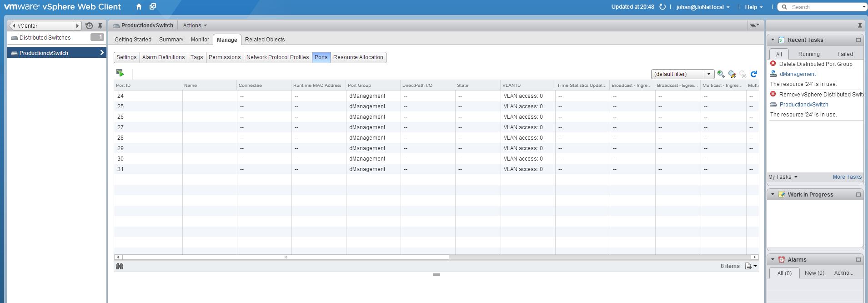Open the Actions menu for ProductiondvSwitch
This screenshot has width=868, height=303.
pyautogui.click(x=195, y=25)
